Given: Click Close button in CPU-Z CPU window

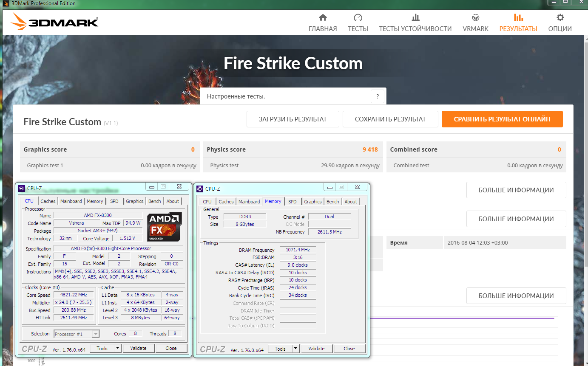Looking at the screenshot, I should pos(171,348).
